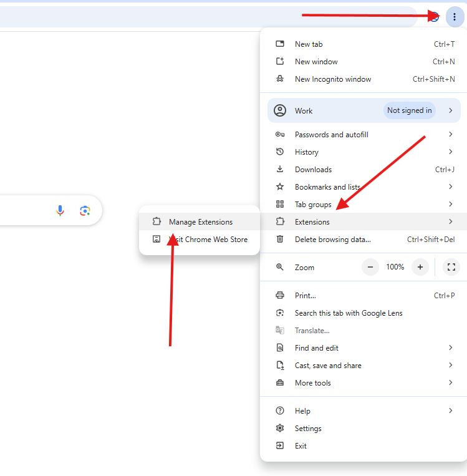This screenshot has height=476, width=467.
Task: Expand Bookmarks and lists submenu arrow
Action: [451, 187]
